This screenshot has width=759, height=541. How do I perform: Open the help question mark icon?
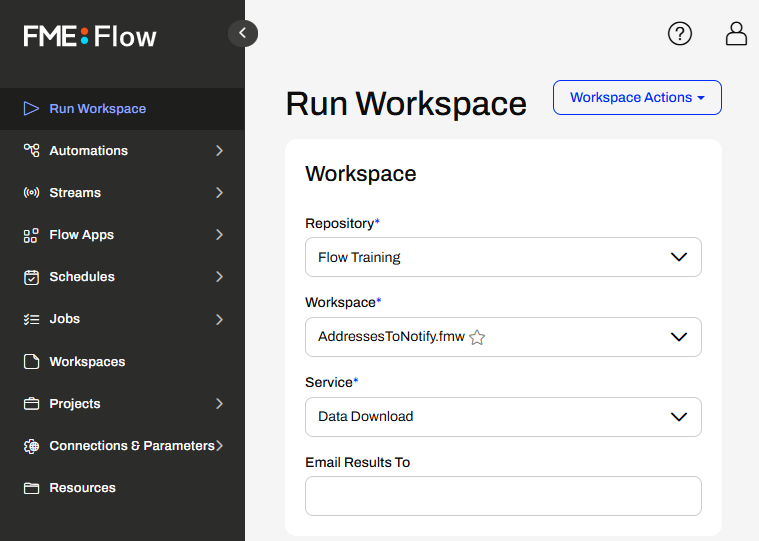pos(680,33)
